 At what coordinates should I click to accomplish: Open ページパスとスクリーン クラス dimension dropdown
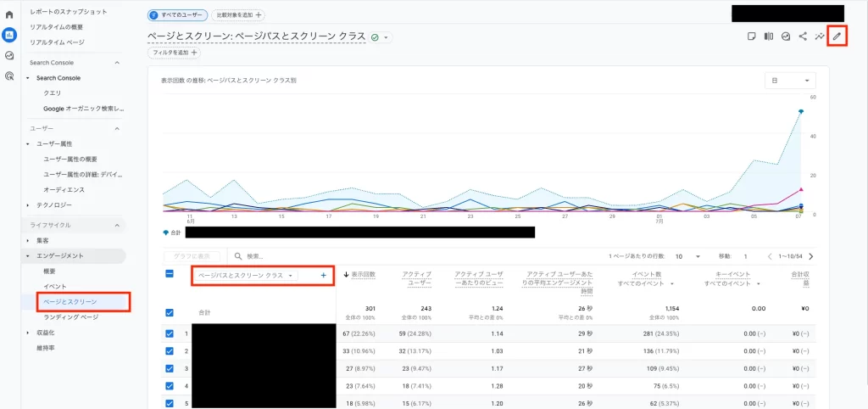coord(247,275)
